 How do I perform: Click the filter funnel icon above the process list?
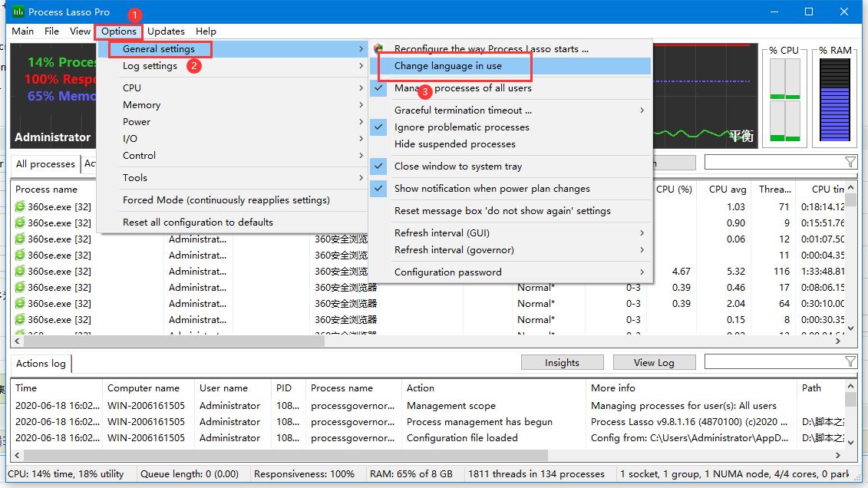(850, 162)
